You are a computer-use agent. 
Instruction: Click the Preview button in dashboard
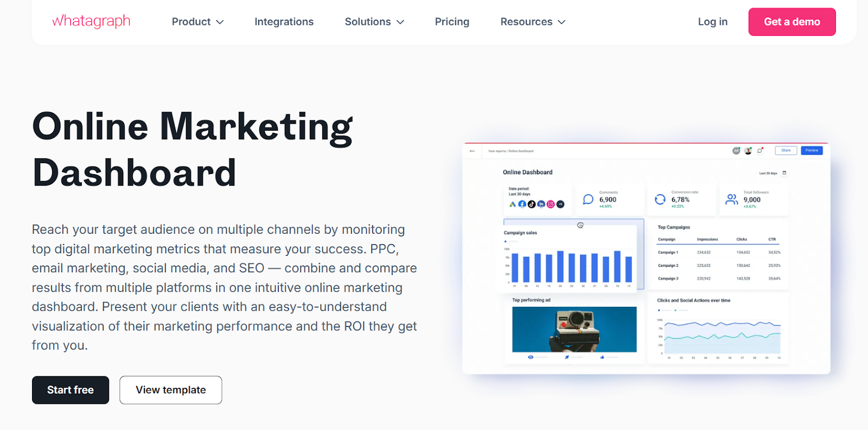pyautogui.click(x=812, y=151)
